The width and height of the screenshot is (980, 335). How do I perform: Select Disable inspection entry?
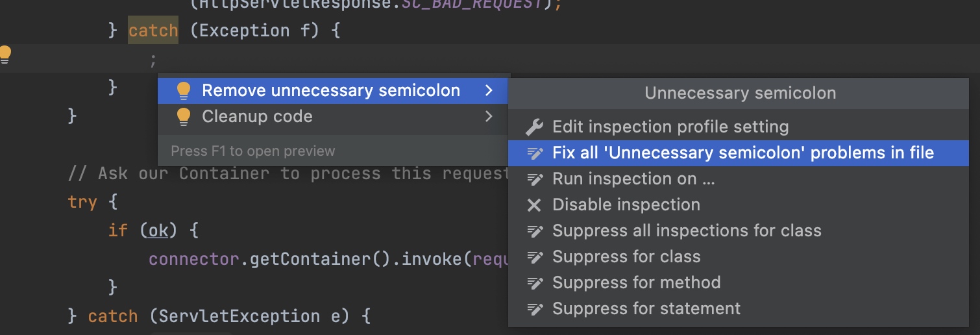click(x=626, y=205)
